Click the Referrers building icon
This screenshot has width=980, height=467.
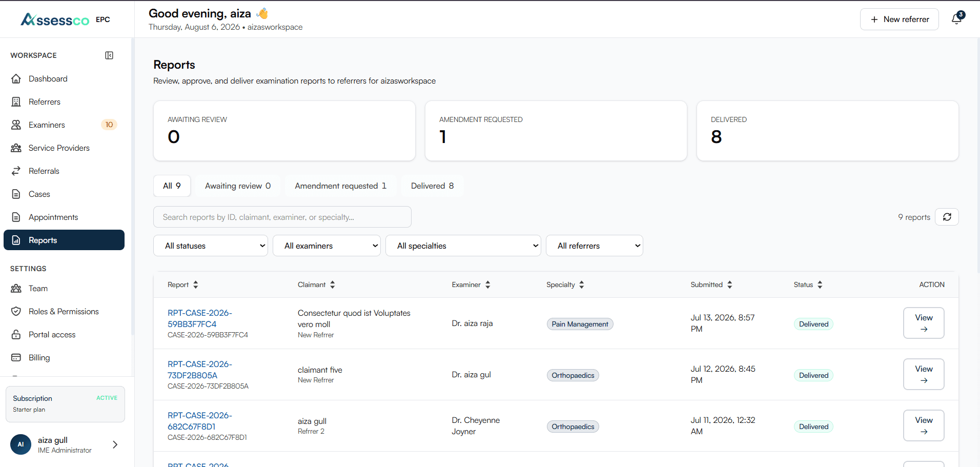16,101
